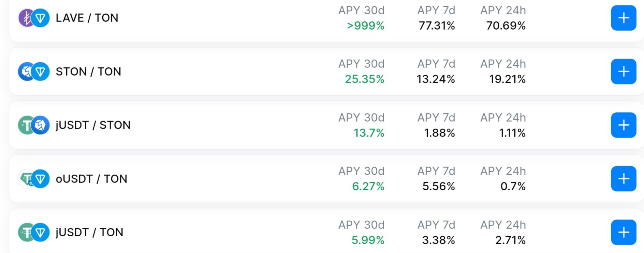The height and width of the screenshot is (253, 644).
Task: Click the oUSDT / TON token pair icon
Action: pos(34,179)
